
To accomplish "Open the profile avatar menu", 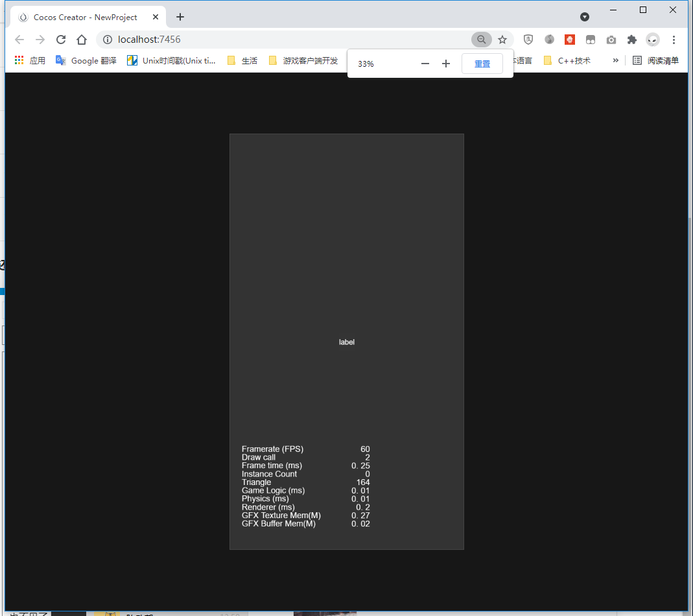I will click(653, 40).
